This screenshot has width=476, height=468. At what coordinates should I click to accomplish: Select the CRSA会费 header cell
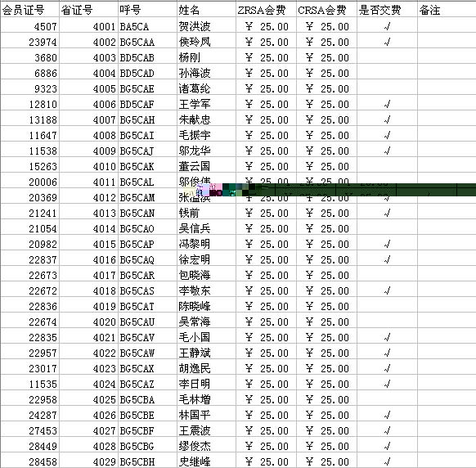326,9
